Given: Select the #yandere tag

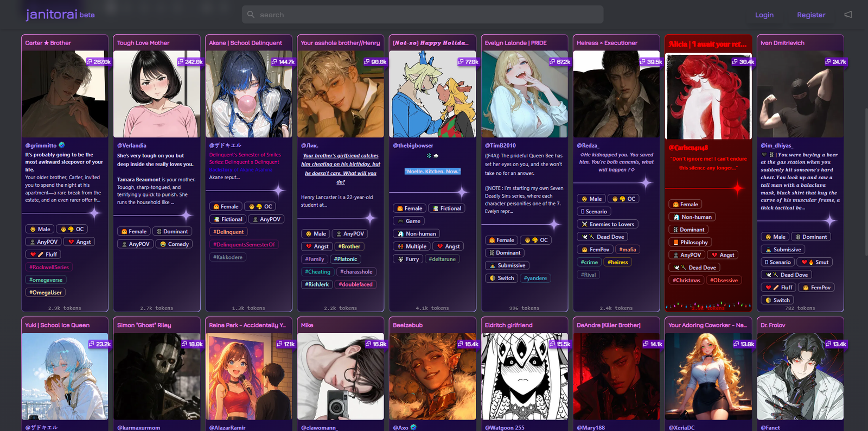Looking at the screenshot, I should (535, 278).
